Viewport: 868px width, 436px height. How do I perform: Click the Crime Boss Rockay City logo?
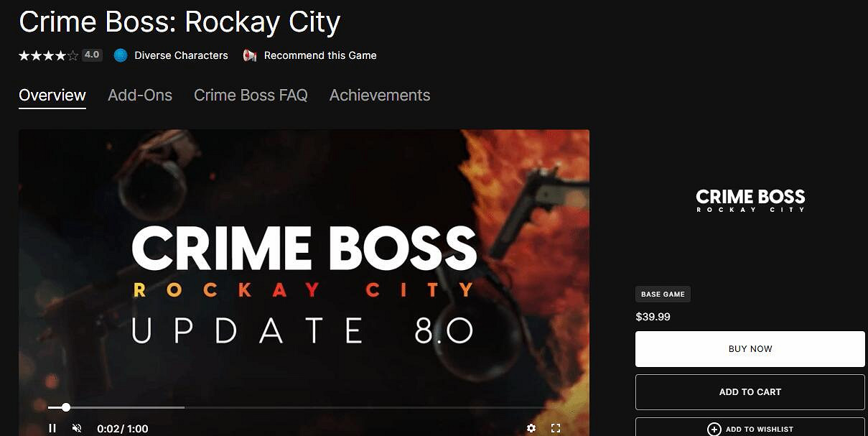tap(750, 200)
